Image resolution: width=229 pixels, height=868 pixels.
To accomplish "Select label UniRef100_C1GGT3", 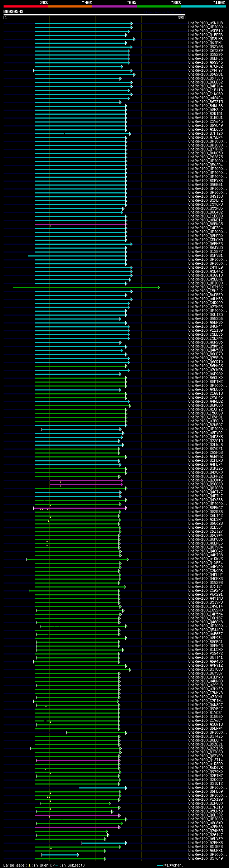I will coord(205,394).
